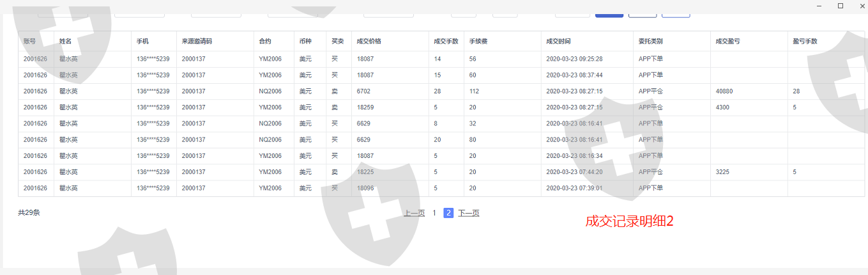Click the 共29条 total records label
Image resolution: width=868 pixels, height=275 pixels.
[29, 212]
